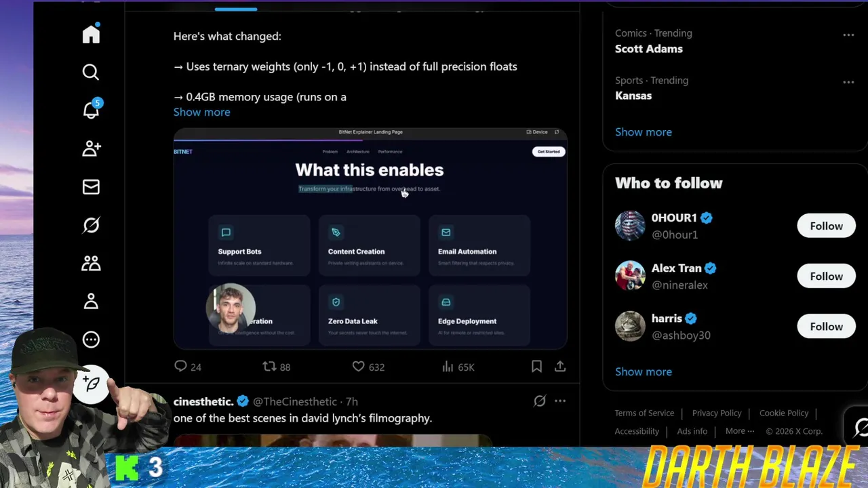Viewport: 868px width, 488px height.
Task: Click Zero Data Leak card in video
Action: [369, 314]
